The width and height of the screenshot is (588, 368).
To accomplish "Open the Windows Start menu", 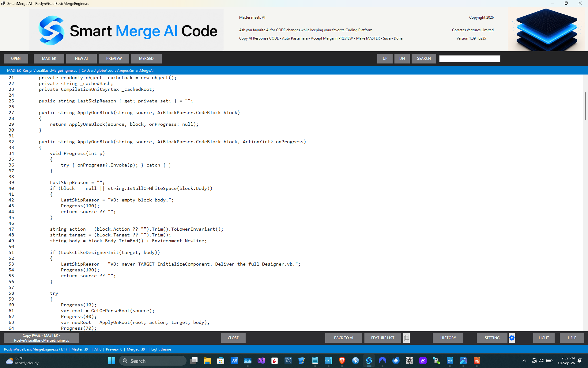I will tap(111, 361).
